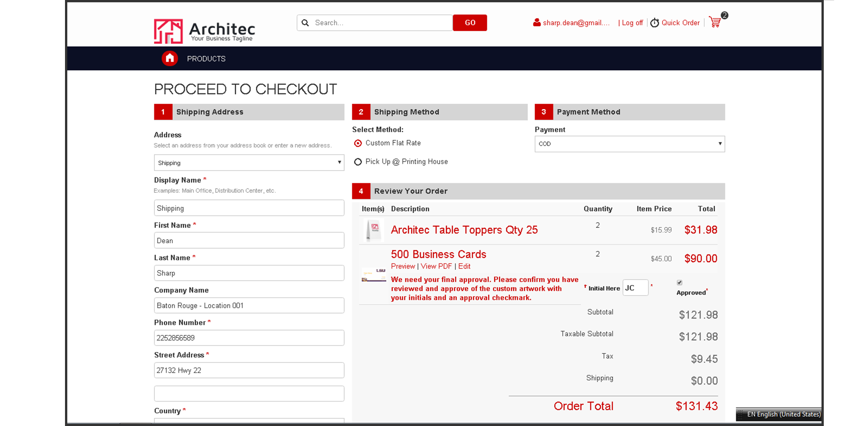
Task: Select the Custom Flat Rate shipping method
Action: coord(357,143)
